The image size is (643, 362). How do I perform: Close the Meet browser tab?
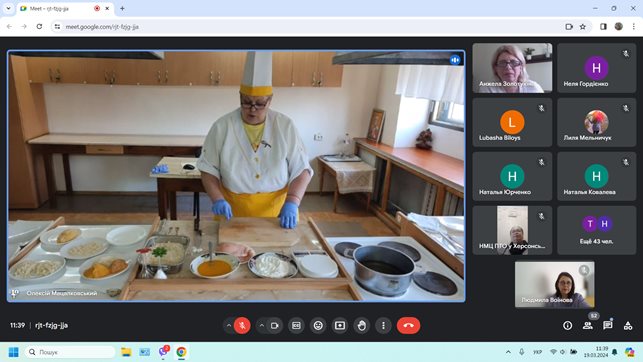[x=107, y=8]
